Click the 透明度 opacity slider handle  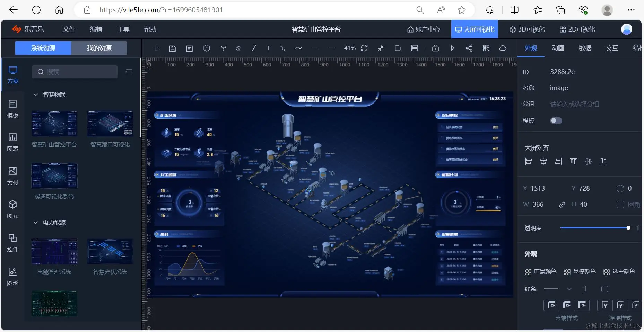(x=628, y=228)
